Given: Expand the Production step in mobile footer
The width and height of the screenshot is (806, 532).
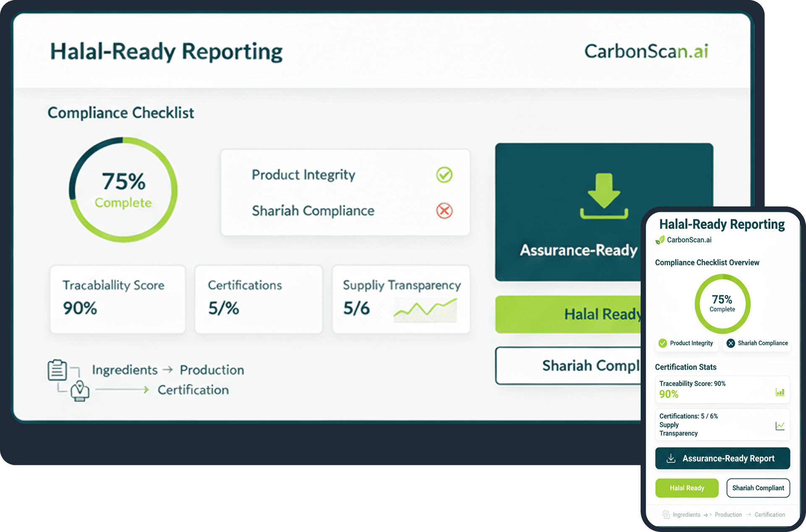Looking at the screenshot, I should pos(728,514).
